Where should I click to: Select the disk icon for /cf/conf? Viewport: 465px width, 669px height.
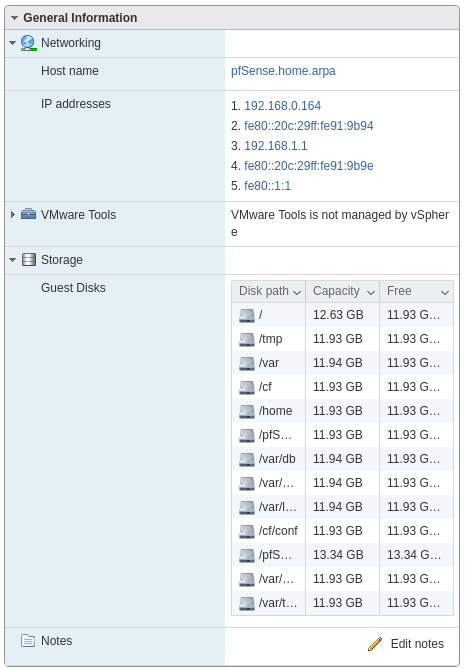click(x=247, y=531)
